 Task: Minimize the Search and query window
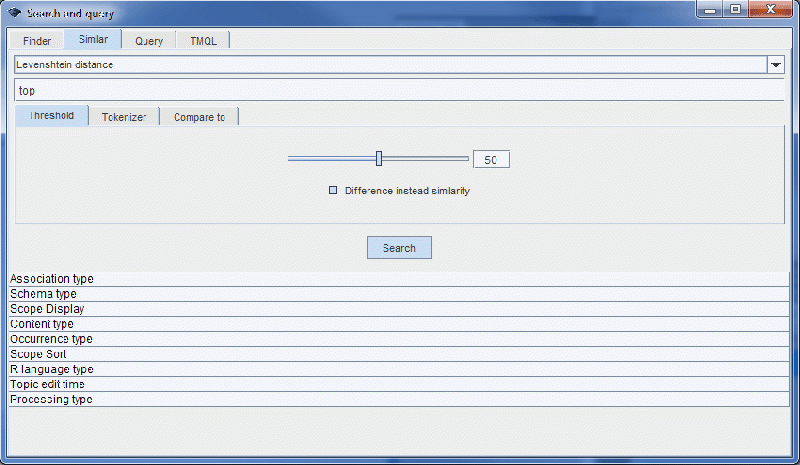coord(710,9)
